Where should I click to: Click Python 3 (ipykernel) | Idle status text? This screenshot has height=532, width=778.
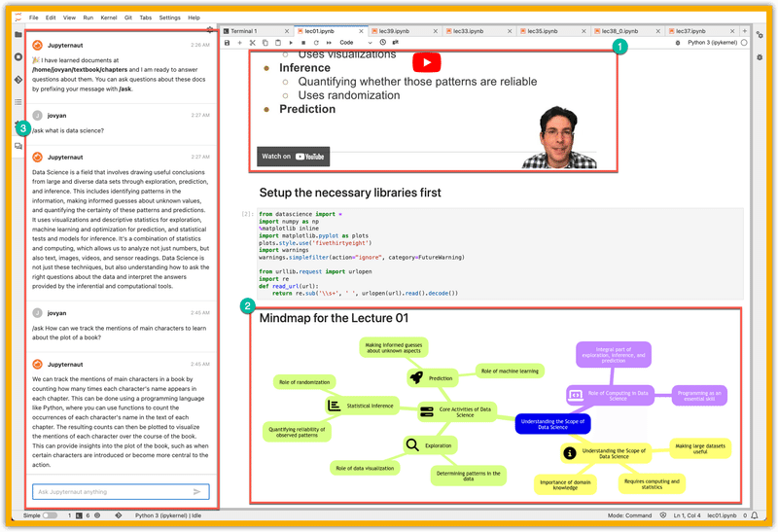(x=168, y=515)
